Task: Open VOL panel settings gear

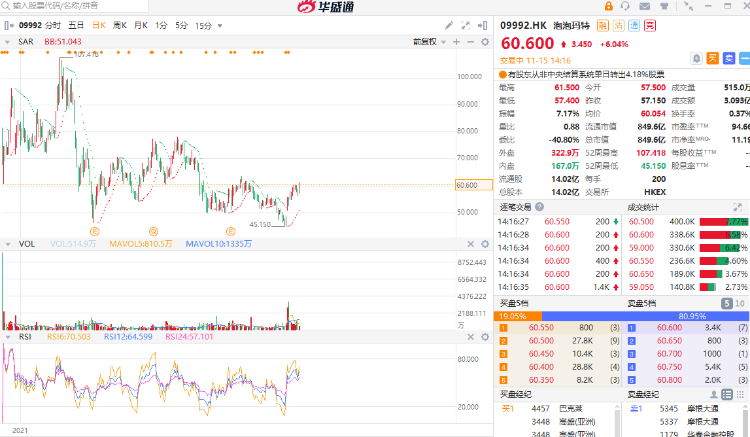Action: point(485,244)
